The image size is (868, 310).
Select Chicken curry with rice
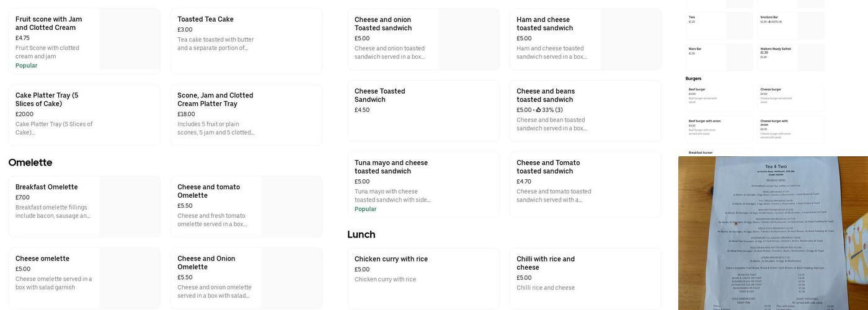[x=391, y=259]
